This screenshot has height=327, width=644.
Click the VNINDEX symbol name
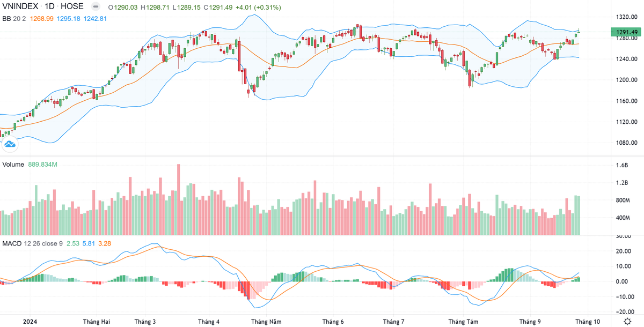click(x=20, y=8)
